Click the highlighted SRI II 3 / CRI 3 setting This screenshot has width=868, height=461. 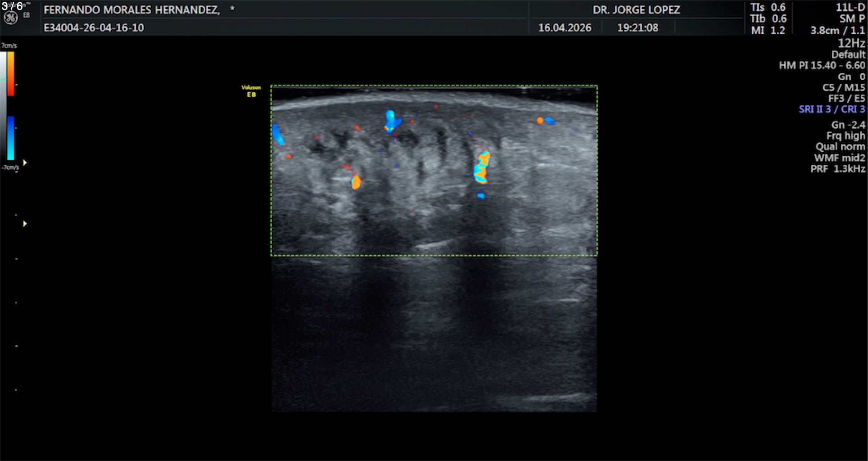pos(832,109)
